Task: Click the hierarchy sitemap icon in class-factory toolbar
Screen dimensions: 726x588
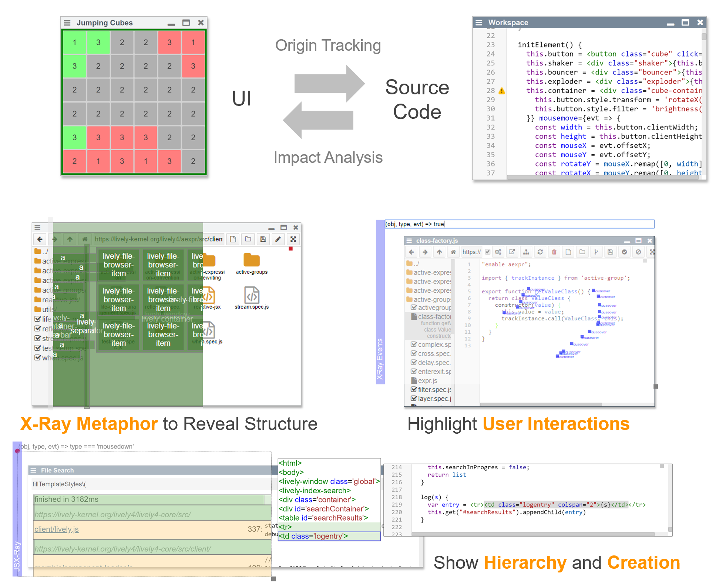Action: click(x=526, y=252)
